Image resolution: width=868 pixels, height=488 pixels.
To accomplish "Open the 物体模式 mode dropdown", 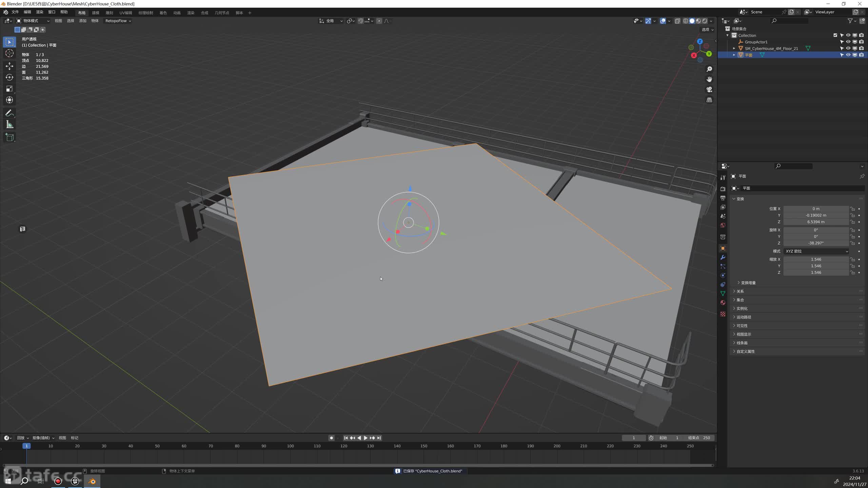I will point(33,21).
